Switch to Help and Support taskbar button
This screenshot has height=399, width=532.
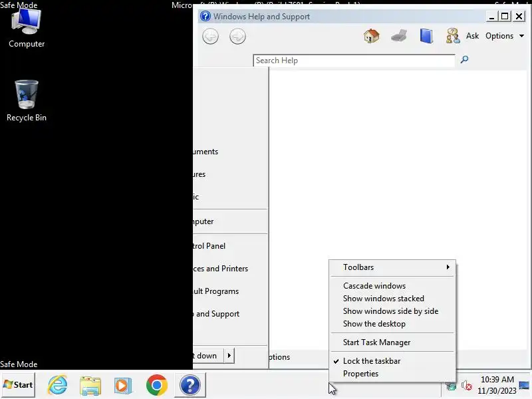point(190,385)
